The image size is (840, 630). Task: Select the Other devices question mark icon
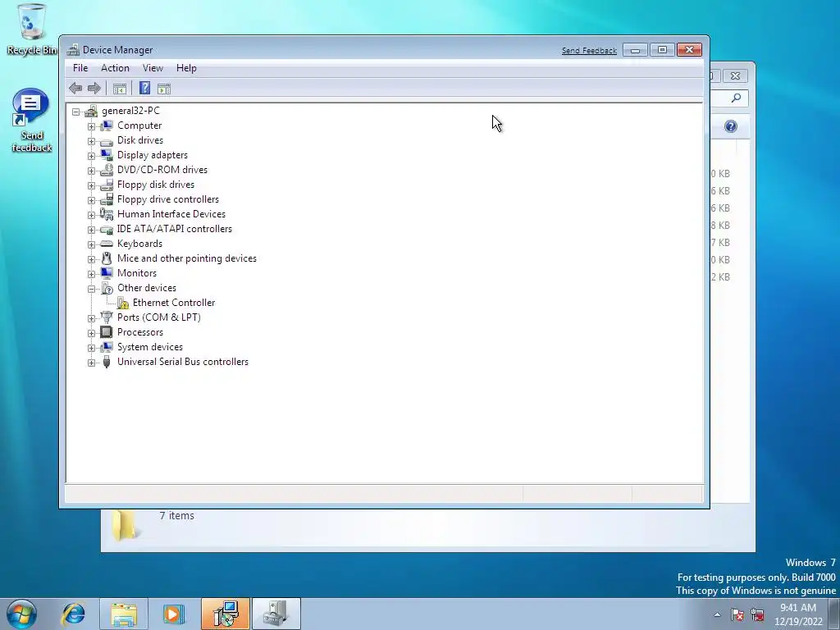(x=107, y=288)
